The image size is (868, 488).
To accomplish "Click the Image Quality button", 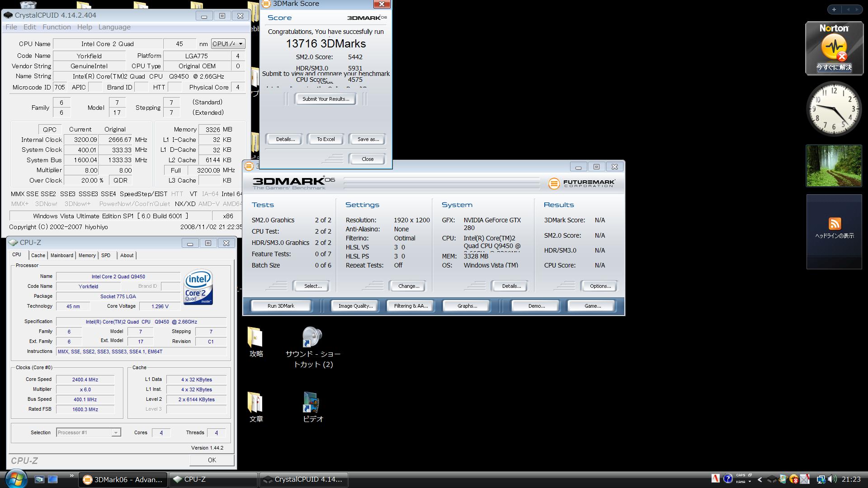I will pyautogui.click(x=355, y=306).
